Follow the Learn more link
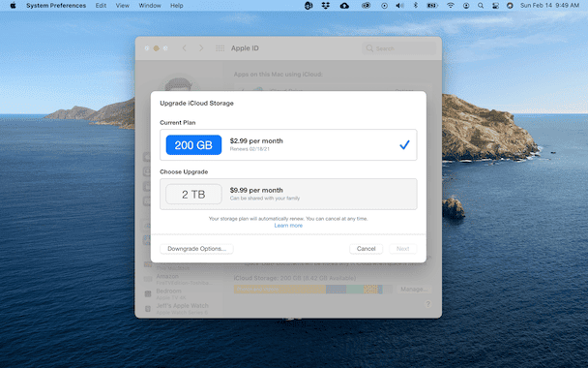Viewport: 588px width, 368px height. click(288, 226)
